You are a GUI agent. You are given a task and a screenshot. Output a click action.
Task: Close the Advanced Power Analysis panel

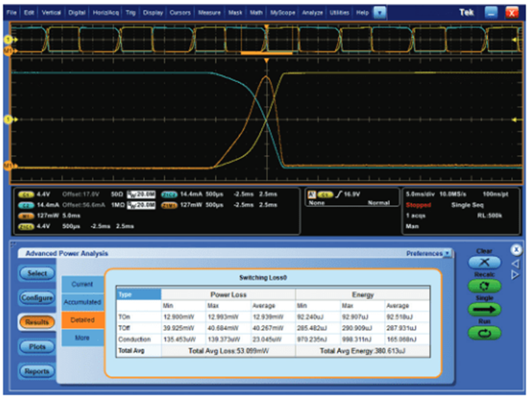516,250
